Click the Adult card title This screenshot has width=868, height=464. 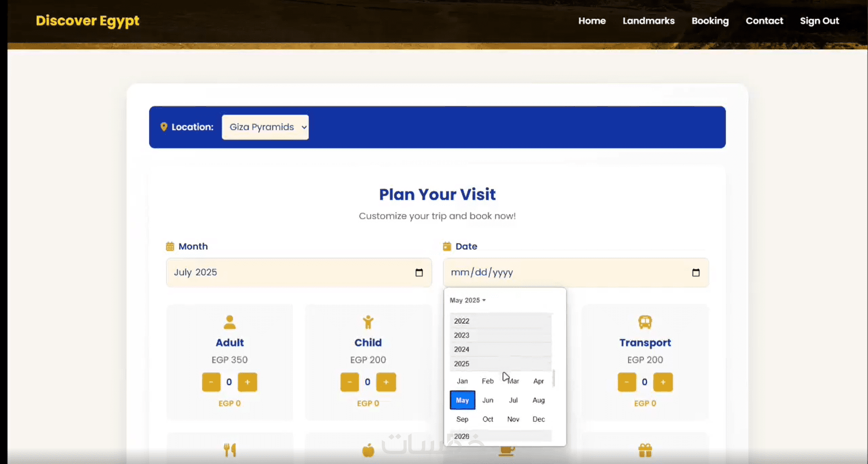(230, 343)
